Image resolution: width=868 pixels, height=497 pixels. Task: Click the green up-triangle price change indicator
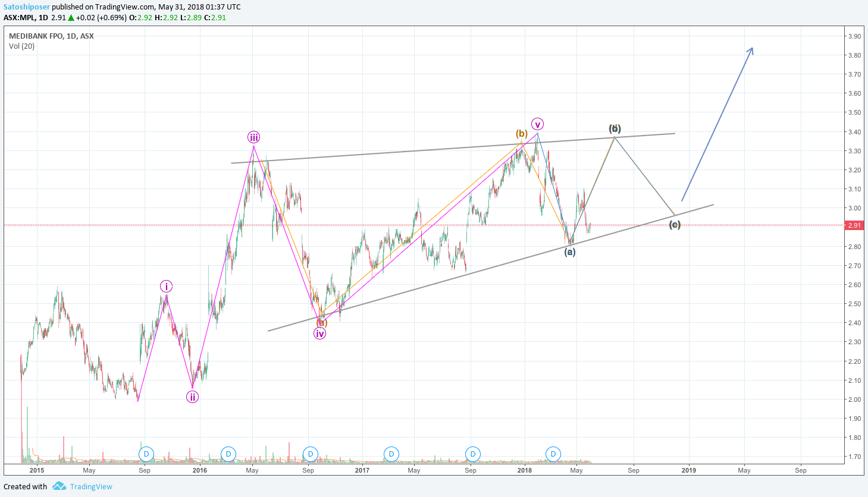[x=71, y=18]
